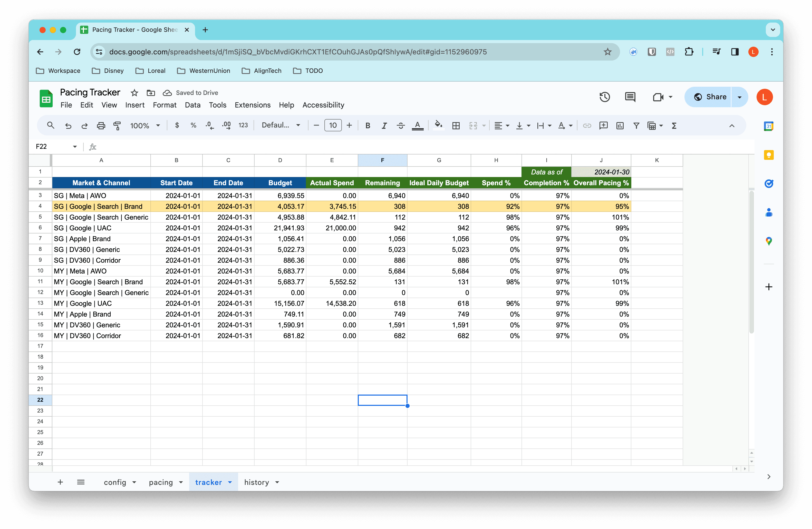812x529 pixels.
Task: Undo the last action
Action: click(68, 125)
